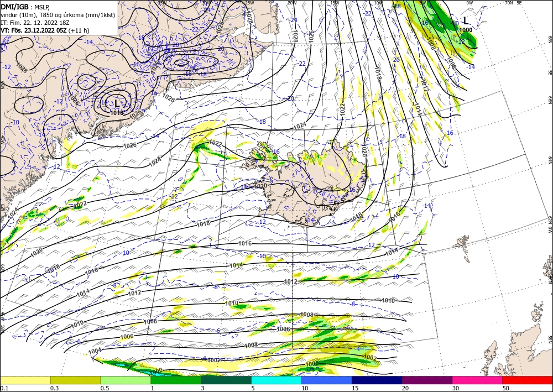Click the 25W longitude label
Viewport: 553px width, 392px height.
(249, 2)
